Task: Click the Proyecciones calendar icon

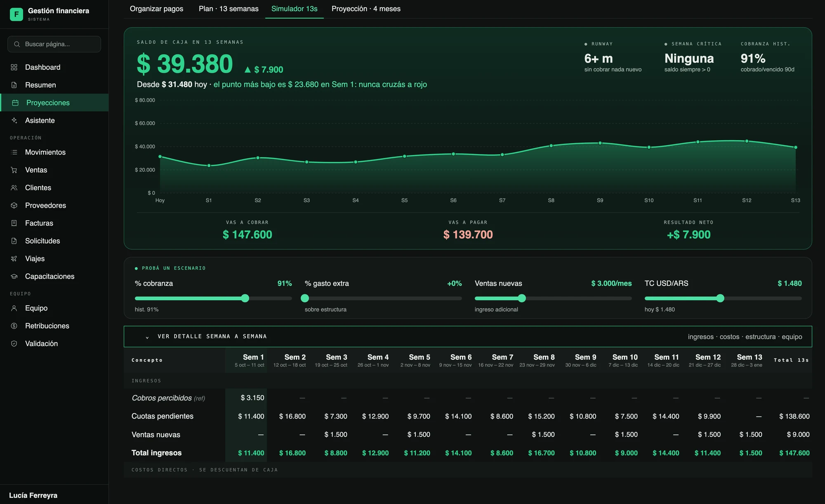Action: click(15, 103)
